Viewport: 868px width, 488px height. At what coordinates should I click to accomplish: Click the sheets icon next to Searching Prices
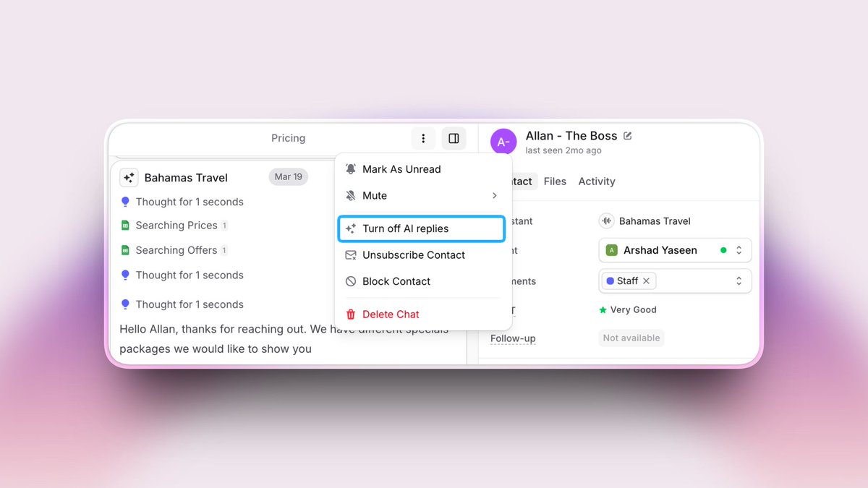tap(125, 226)
